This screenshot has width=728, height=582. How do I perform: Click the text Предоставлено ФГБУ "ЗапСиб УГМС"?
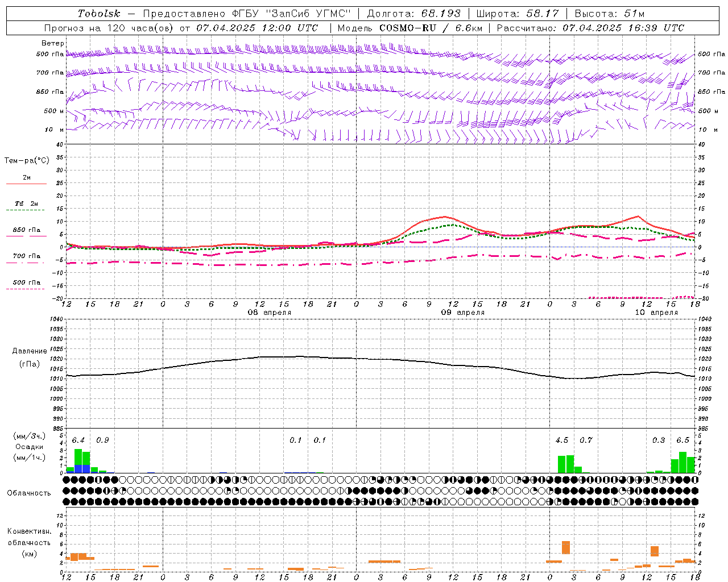point(247,14)
